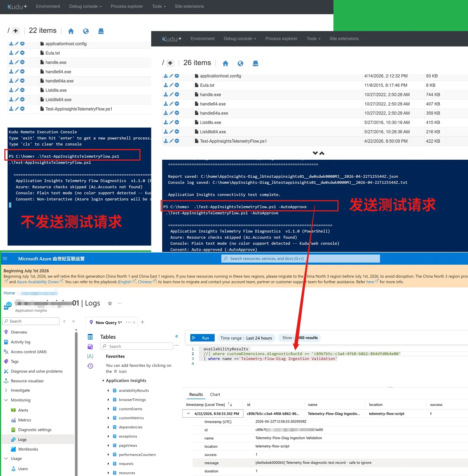Expand the customEvents table node
This screenshot has height=476, width=468.
[108, 409]
